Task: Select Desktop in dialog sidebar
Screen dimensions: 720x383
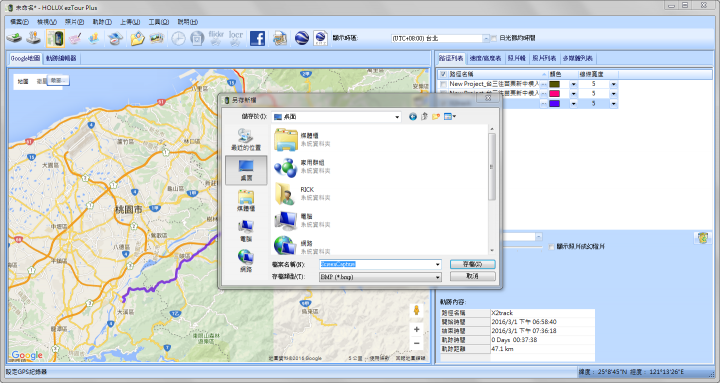Action: pyautogui.click(x=246, y=170)
